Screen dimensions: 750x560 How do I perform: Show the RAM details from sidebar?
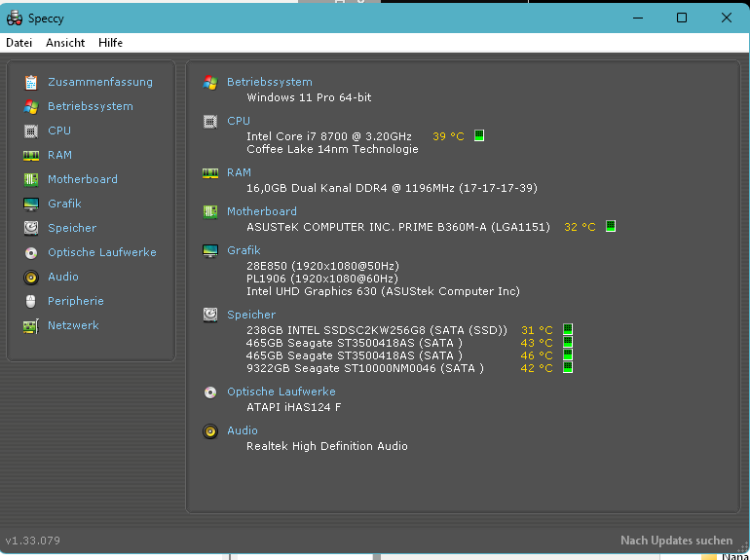click(59, 156)
